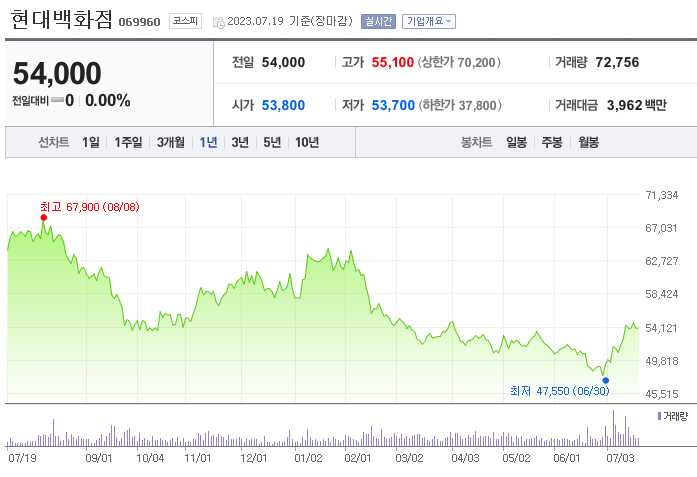Click the 71,334 y-axis label

pos(662,195)
